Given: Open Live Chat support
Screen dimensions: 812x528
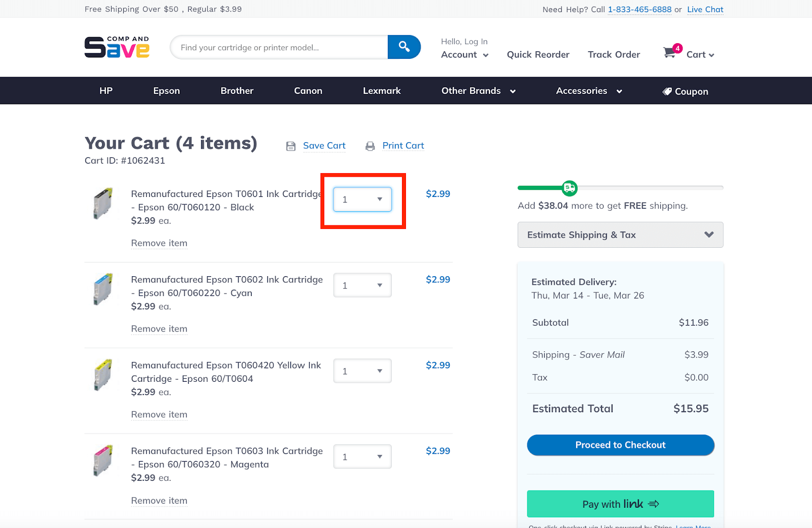Looking at the screenshot, I should coord(705,9).
